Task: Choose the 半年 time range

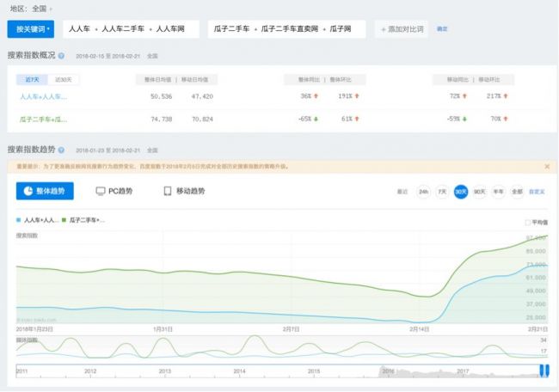Action: tap(498, 192)
